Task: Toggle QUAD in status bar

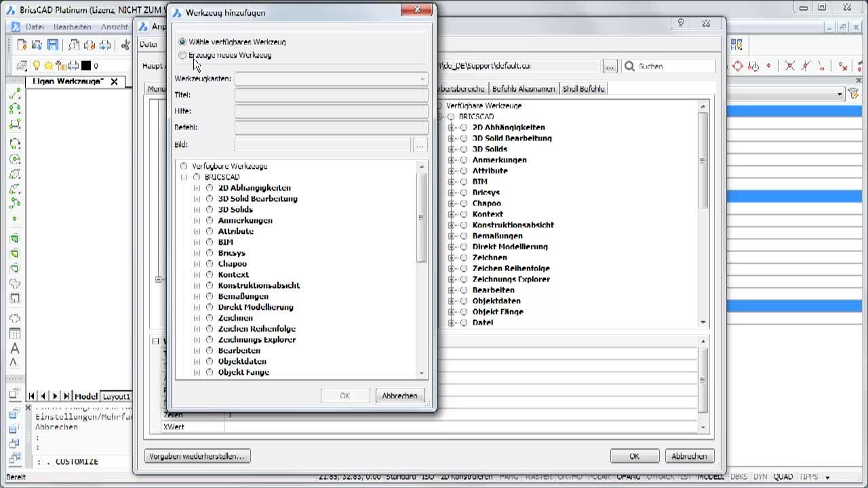Action: click(x=783, y=476)
